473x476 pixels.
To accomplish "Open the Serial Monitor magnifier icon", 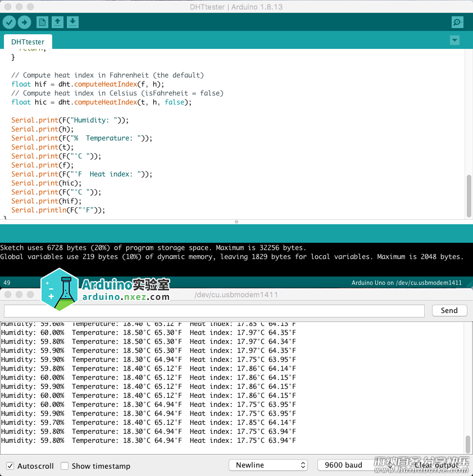I will 457,22.
